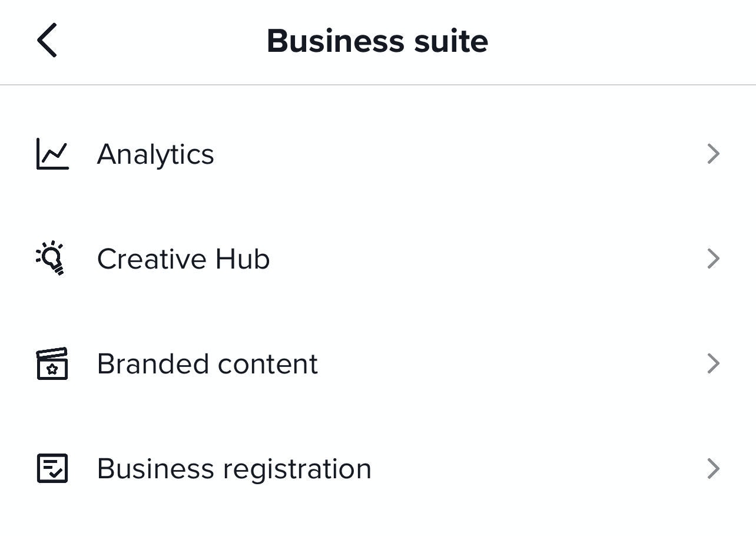756x536 pixels.
Task: Open the Branded content menu row
Action: coord(442,364)
